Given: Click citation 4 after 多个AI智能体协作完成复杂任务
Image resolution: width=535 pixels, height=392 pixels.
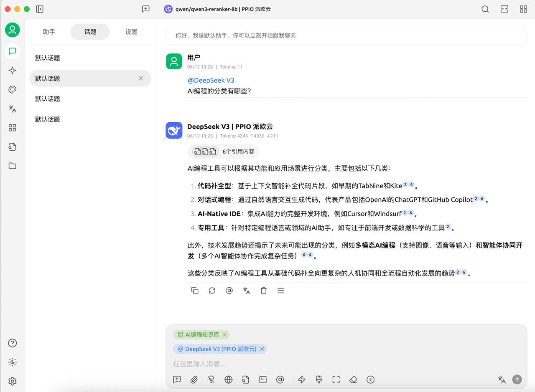Looking at the screenshot, I should pyautogui.click(x=310, y=255).
